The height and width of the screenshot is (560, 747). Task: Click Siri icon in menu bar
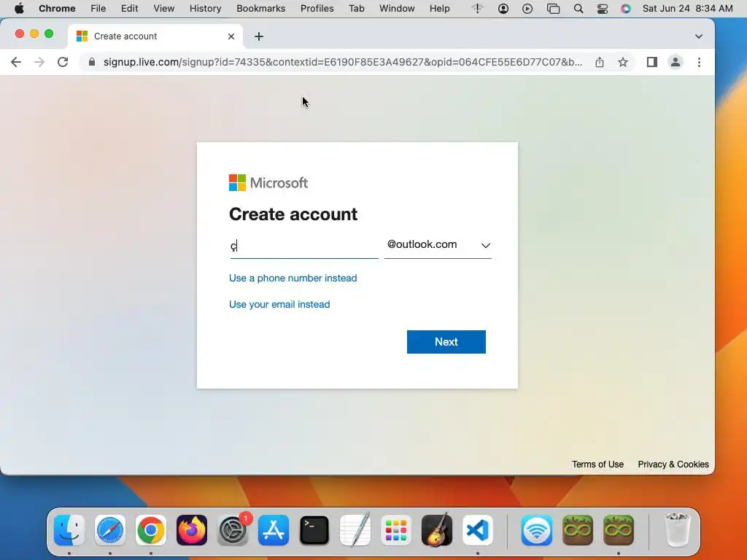625,9
